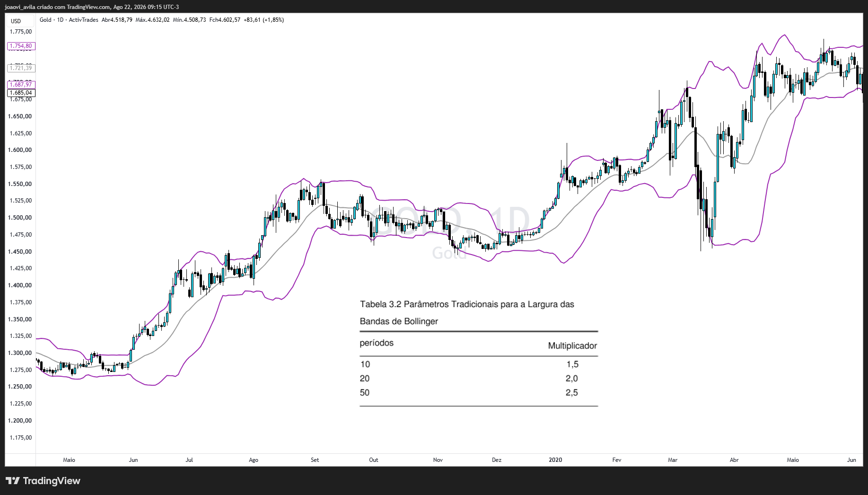This screenshot has height=495, width=868.
Task: Click the 1.300,00 price axis label
Action: point(21,353)
